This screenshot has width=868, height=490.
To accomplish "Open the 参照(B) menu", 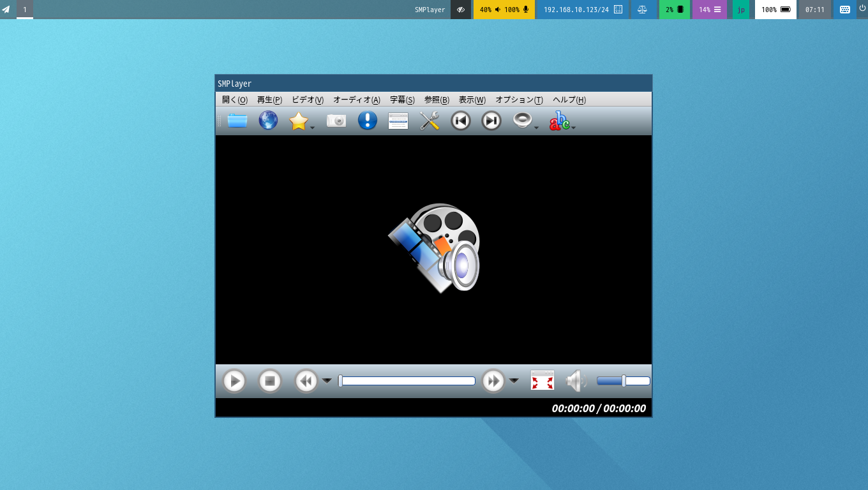I will (437, 100).
